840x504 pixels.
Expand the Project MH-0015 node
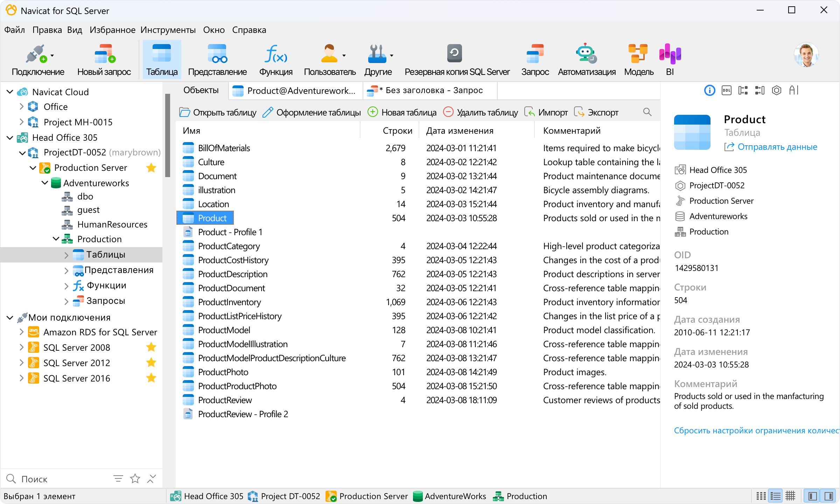[21, 122]
